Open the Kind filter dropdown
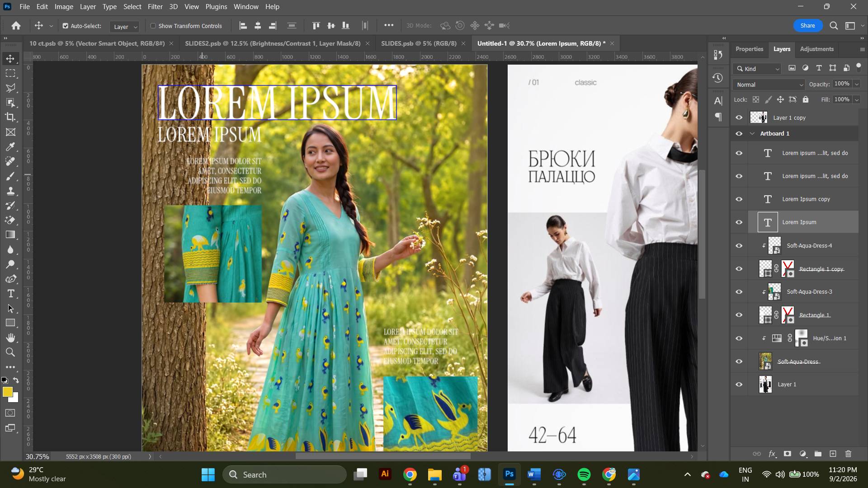 [x=757, y=69]
